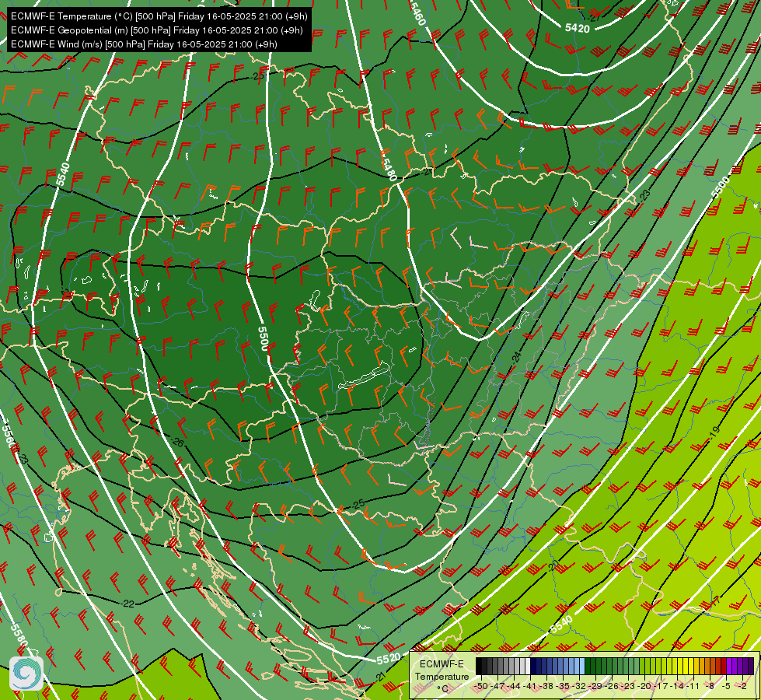Viewport: 761px width, 700px height.
Task: Click the 5520 geopotential contour label
Action: click(x=388, y=659)
